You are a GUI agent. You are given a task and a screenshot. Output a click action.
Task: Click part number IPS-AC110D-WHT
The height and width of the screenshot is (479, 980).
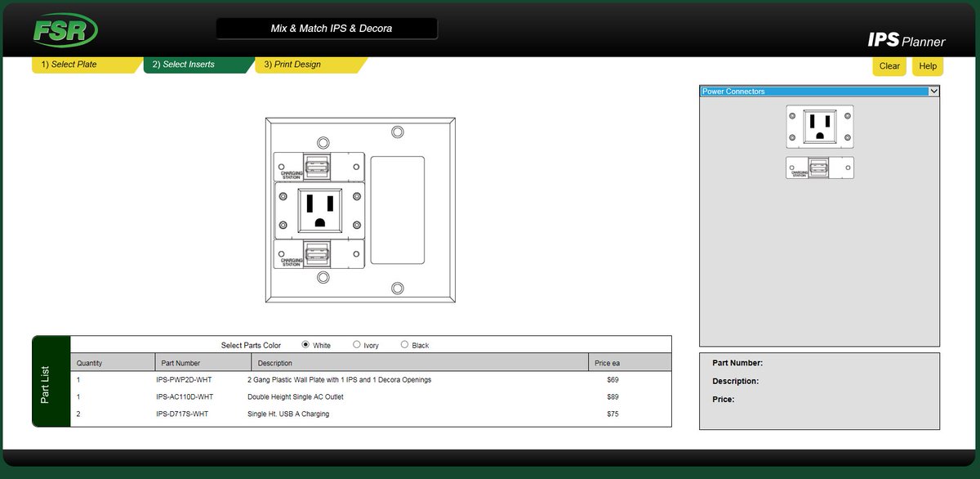185,397
